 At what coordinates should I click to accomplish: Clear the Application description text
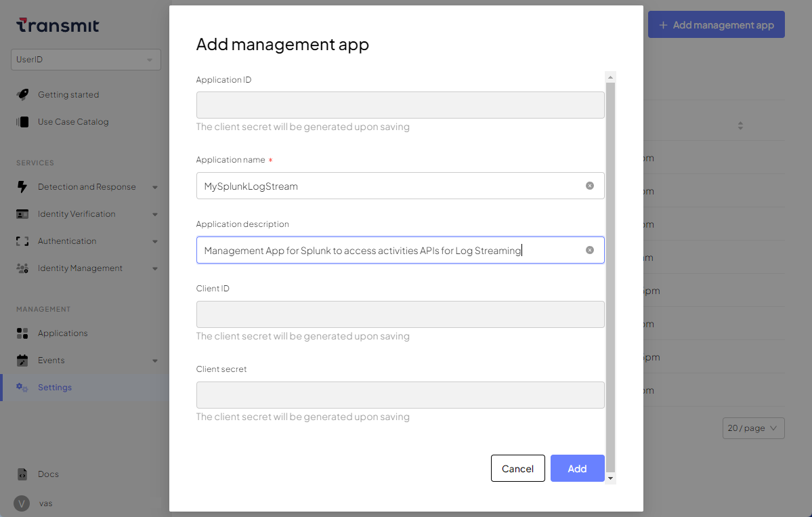pyautogui.click(x=589, y=250)
